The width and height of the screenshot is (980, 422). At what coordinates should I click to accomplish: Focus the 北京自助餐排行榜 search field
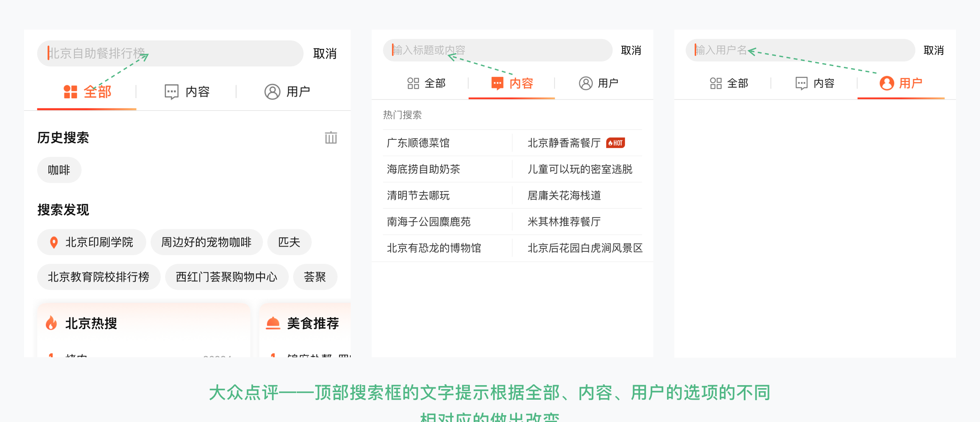[x=170, y=54]
